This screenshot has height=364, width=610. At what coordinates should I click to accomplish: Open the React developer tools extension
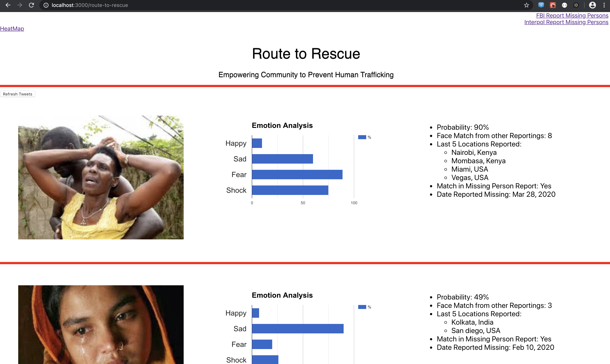coord(553,5)
